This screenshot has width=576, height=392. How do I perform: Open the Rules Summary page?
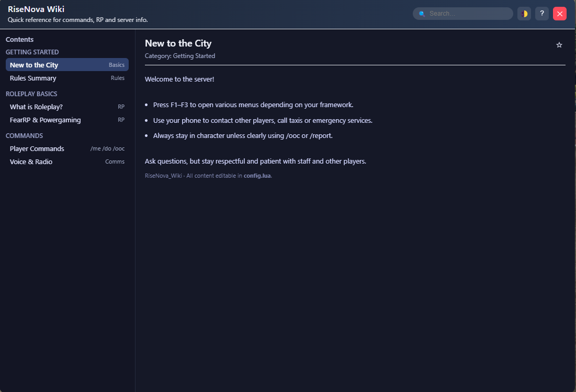pyautogui.click(x=32, y=77)
